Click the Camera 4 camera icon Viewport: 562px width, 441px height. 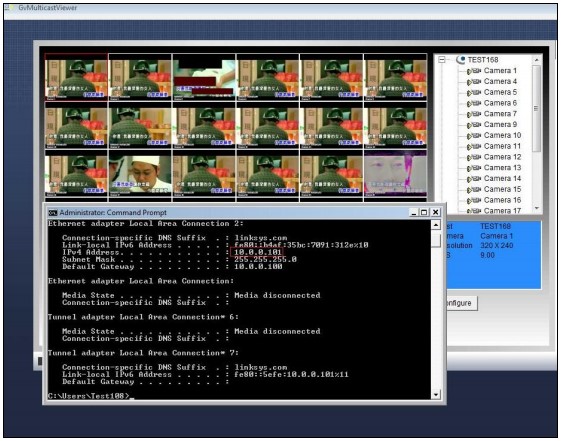coord(474,82)
